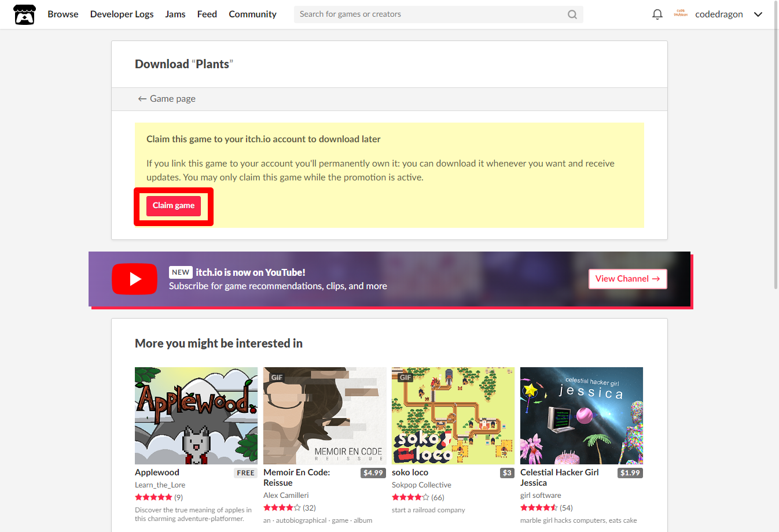Viewport: 779px width, 532px height.
Task: Click the FREE price tag on Applewood
Action: pyautogui.click(x=246, y=473)
